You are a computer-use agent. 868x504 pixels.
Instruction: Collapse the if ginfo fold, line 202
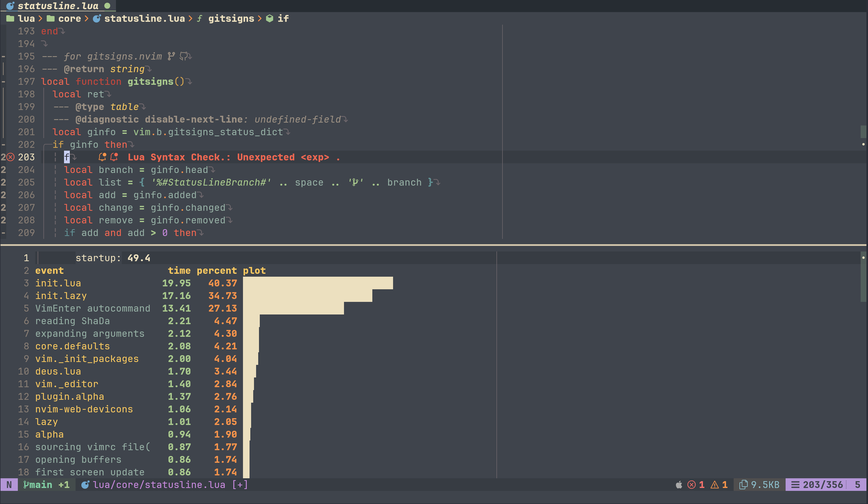tap(3, 145)
